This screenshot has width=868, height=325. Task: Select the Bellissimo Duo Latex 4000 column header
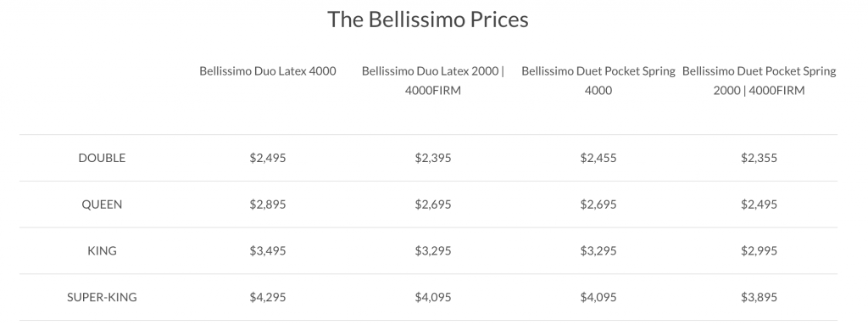point(267,71)
